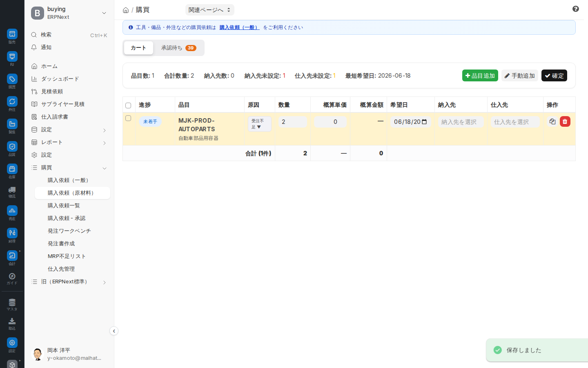Collapse the sidebar with chevron button
Image resolution: width=588 pixels, height=368 pixels.
(x=114, y=331)
